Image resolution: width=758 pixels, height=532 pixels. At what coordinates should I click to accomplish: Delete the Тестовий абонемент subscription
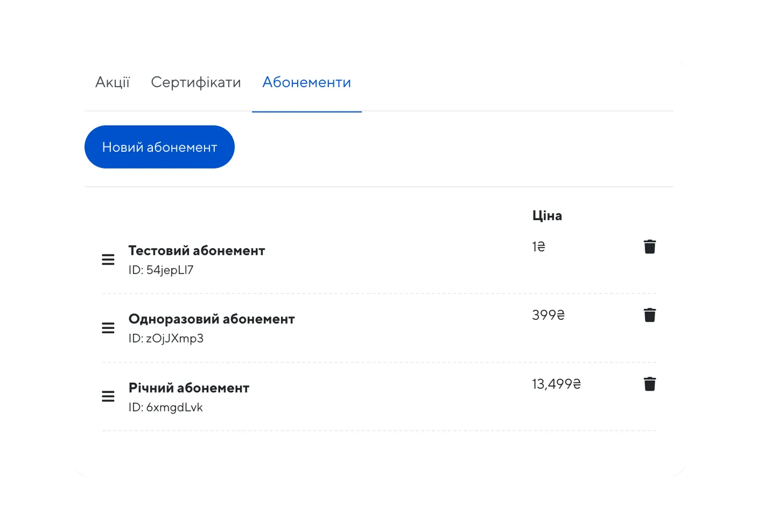pyautogui.click(x=650, y=247)
